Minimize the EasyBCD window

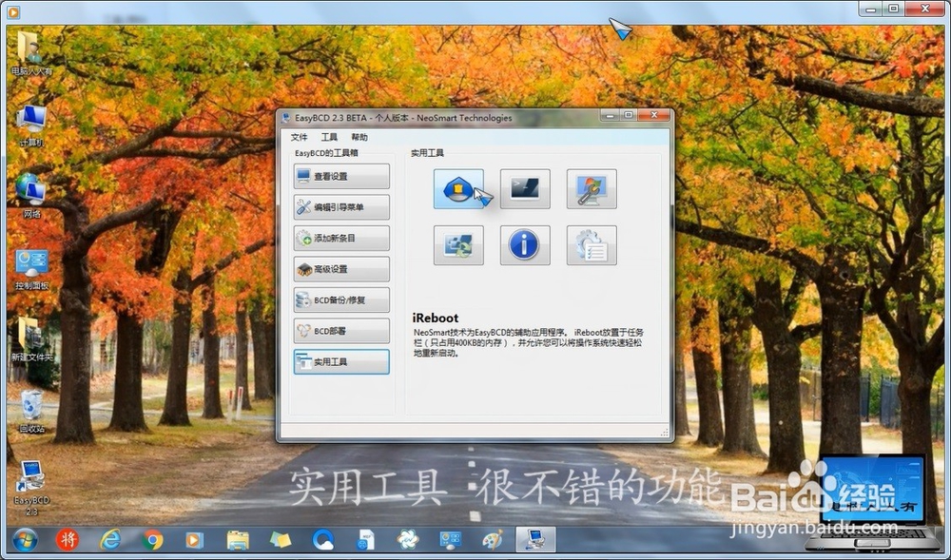[611, 115]
